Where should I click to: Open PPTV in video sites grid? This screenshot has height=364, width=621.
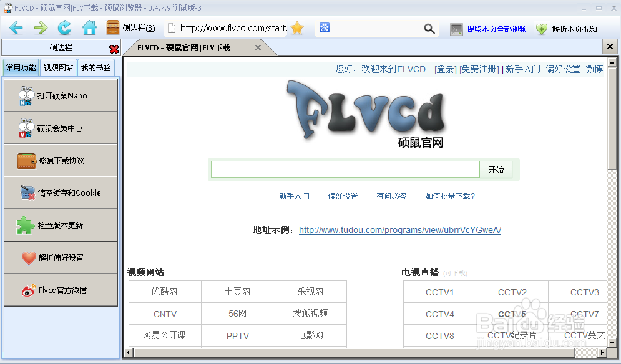pyautogui.click(x=238, y=335)
